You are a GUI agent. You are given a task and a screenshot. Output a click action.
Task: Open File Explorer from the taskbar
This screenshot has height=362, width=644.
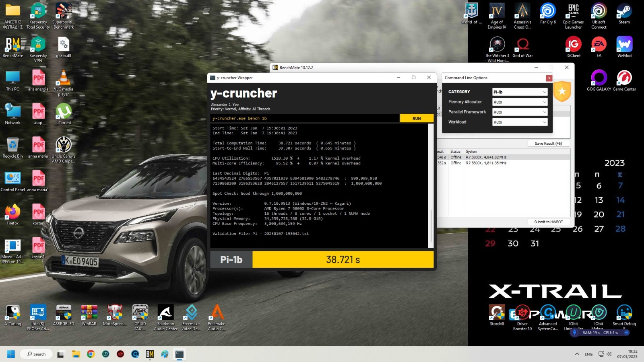(76, 354)
